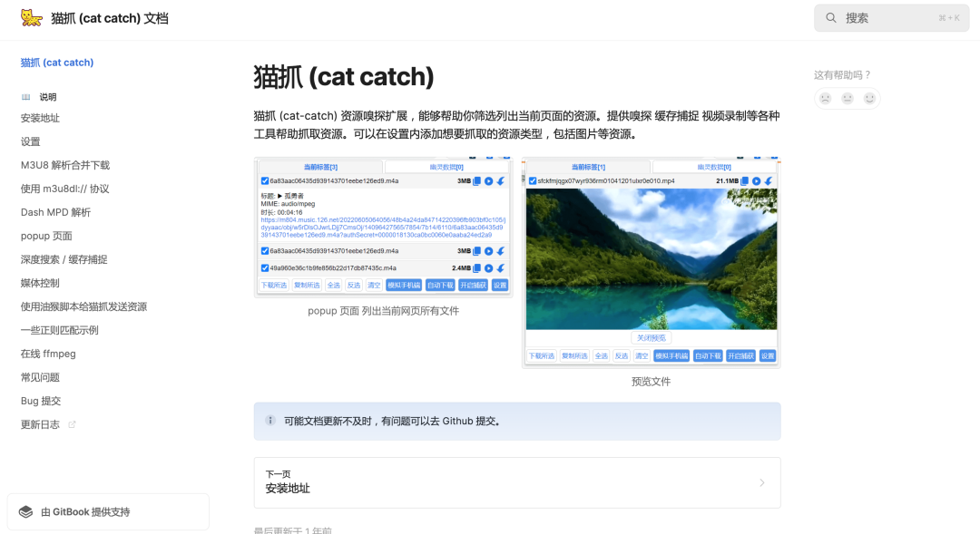980x534 pixels.
Task: Open 常见问题 in the sidebar
Action: click(40, 377)
